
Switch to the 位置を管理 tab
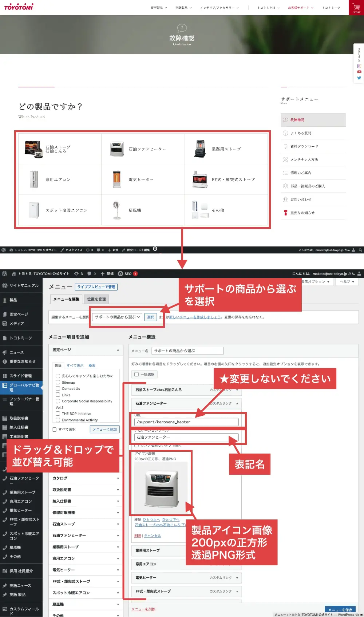(96, 299)
